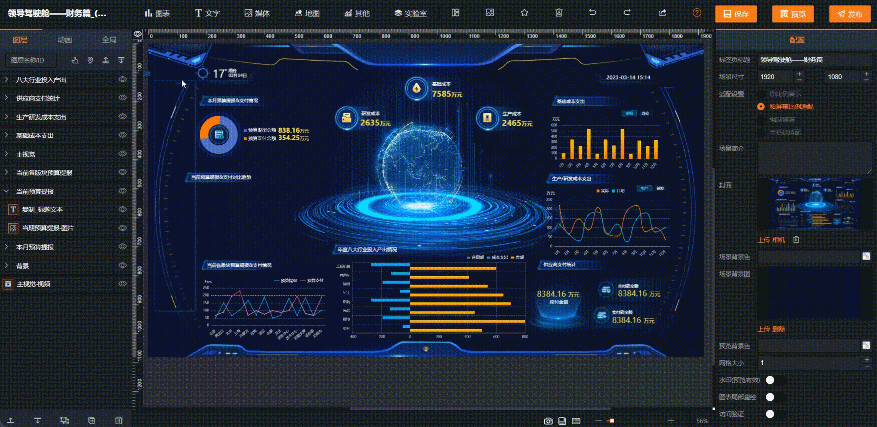Collapse the 当前预算进度 layer group
This screenshot has width=877, height=427.
(x=8, y=191)
